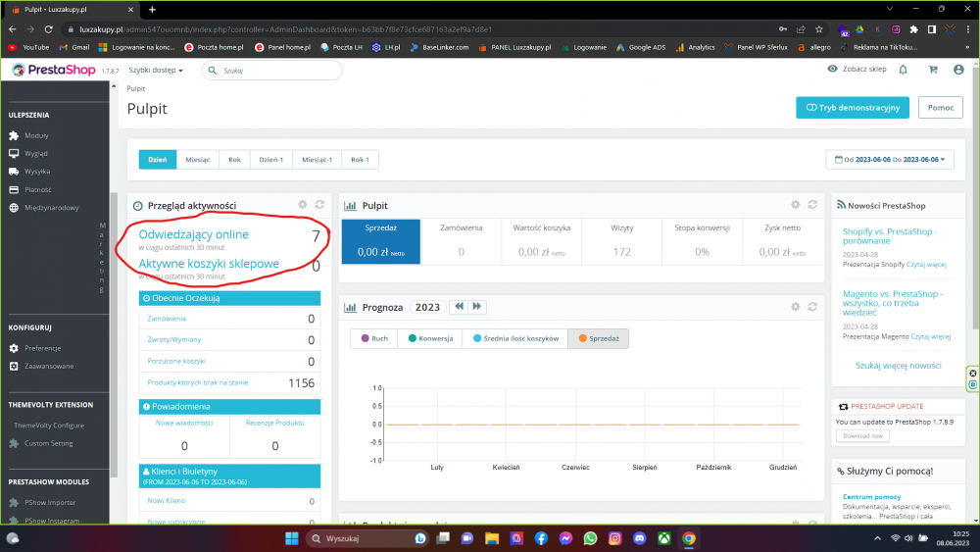Open the employee profile avatar icon
980x552 pixels.
[958, 70]
